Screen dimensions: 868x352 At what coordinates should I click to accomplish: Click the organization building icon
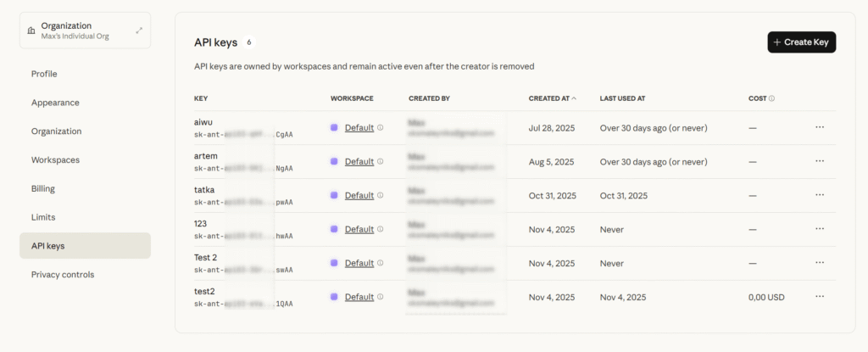click(x=31, y=31)
